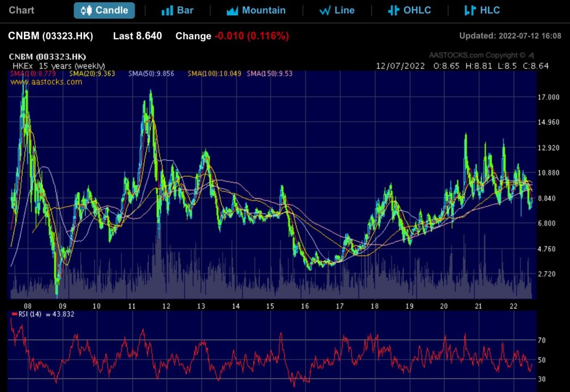570x392 pixels.
Task: Open symbol options via the CNBM (003323.HK) label
Action: pyautogui.click(x=46, y=57)
